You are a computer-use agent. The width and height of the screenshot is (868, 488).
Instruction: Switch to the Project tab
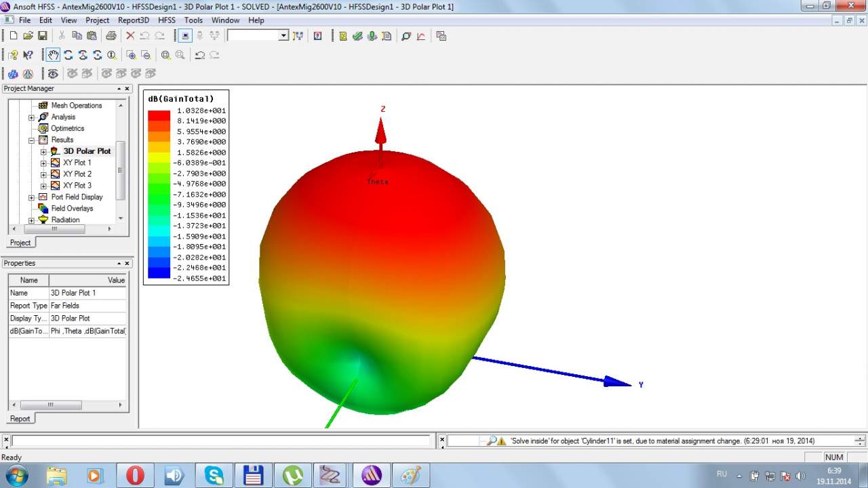coord(20,243)
